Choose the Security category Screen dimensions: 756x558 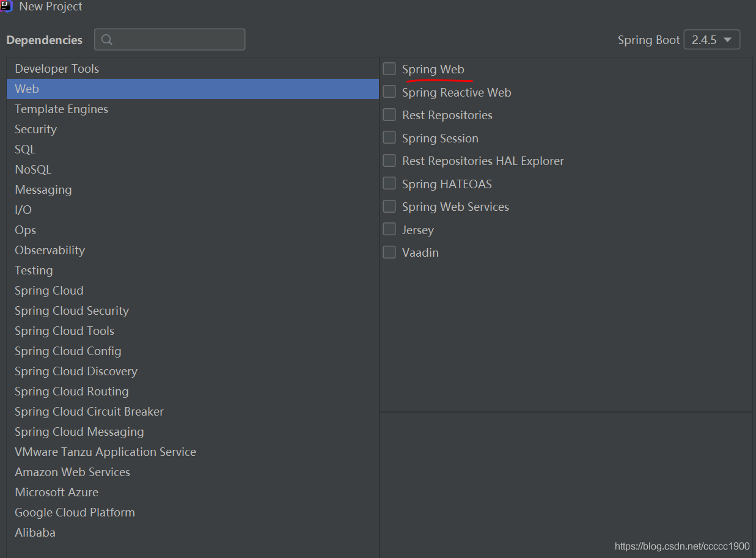pyautogui.click(x=193, y=129)
